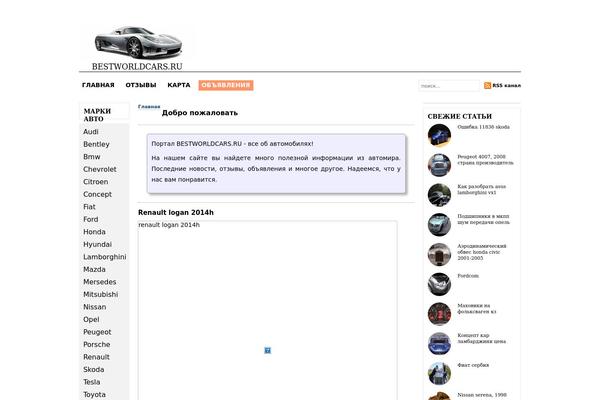Click the 'МАРКИ АВТО' sidebar heading
This screenshot has width=600, height=400.
[97, 115]
